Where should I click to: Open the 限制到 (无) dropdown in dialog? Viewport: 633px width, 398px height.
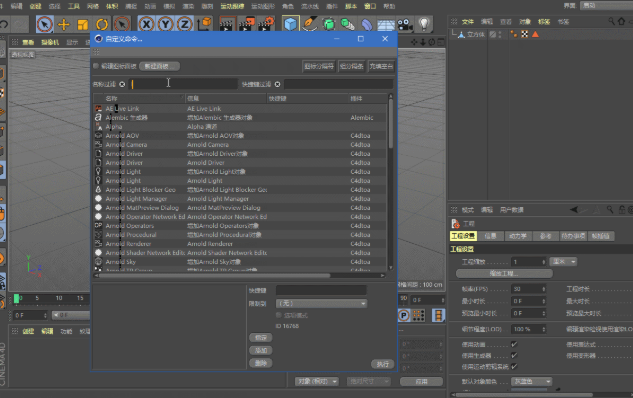point(321,303)
